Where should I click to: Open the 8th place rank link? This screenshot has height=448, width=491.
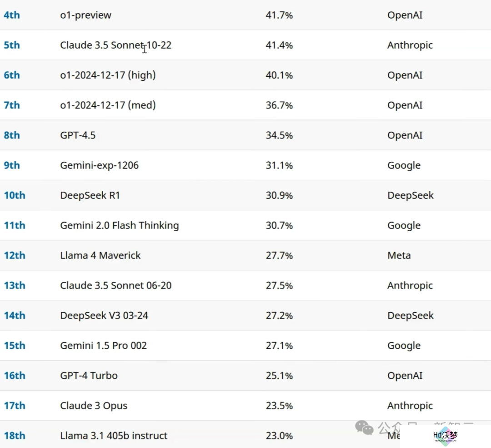coord(12,135)
